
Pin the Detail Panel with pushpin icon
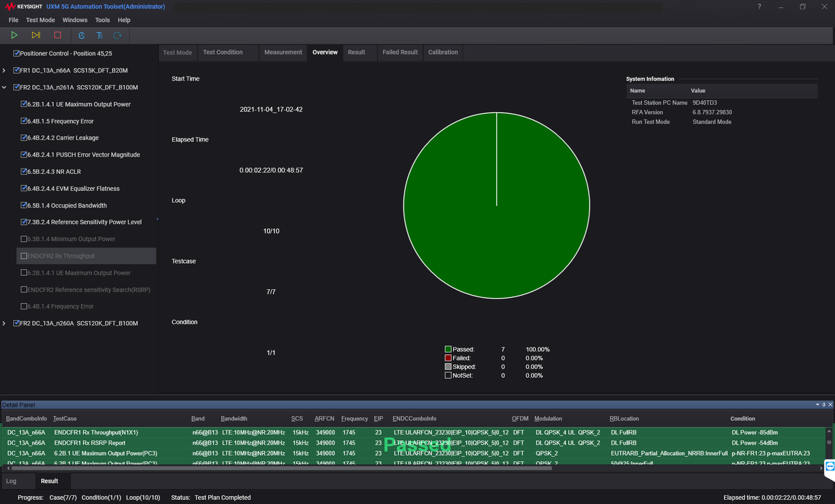(x=824, y=405)
